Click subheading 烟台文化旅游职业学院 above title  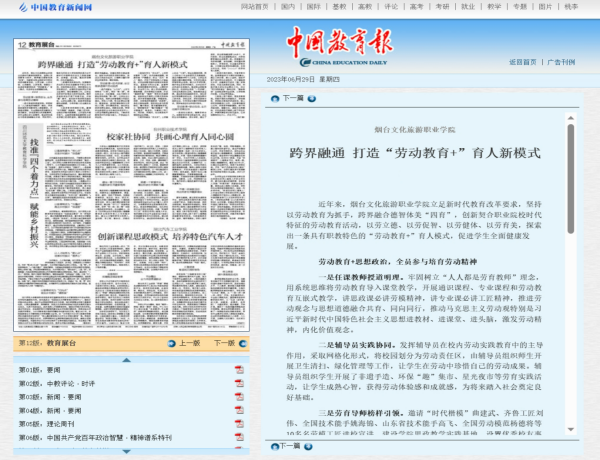[415, 130]
